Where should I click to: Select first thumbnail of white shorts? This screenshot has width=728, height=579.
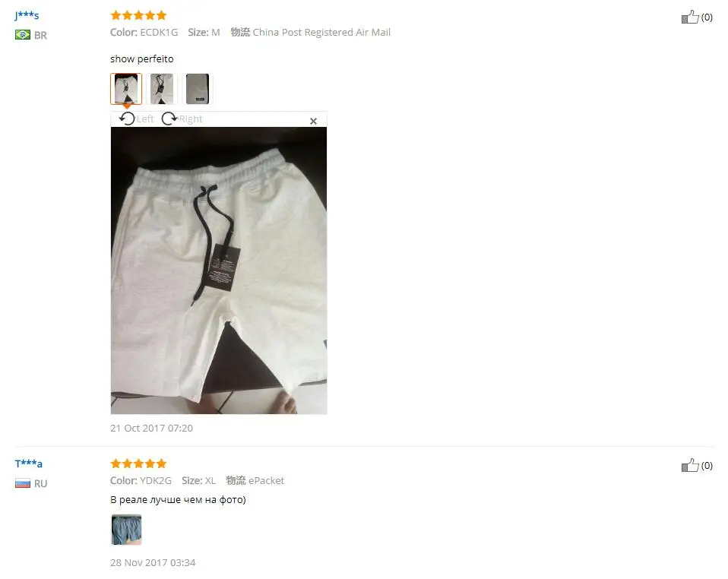(126, 89)
